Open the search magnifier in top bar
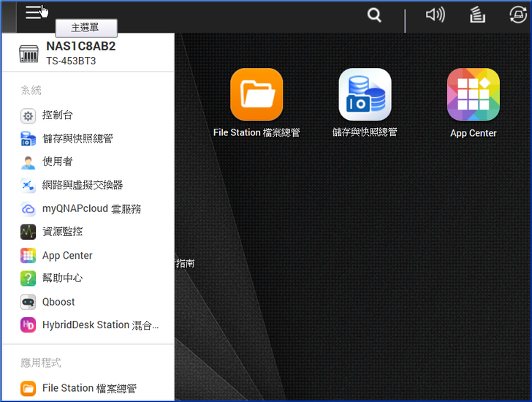The width and height of the screenshot is (532, 402). 374,15
